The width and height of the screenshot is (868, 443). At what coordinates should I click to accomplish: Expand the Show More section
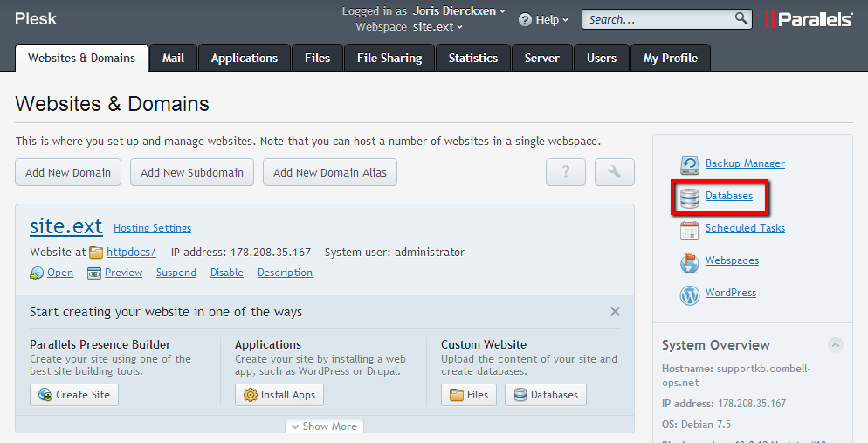point(324,426)
